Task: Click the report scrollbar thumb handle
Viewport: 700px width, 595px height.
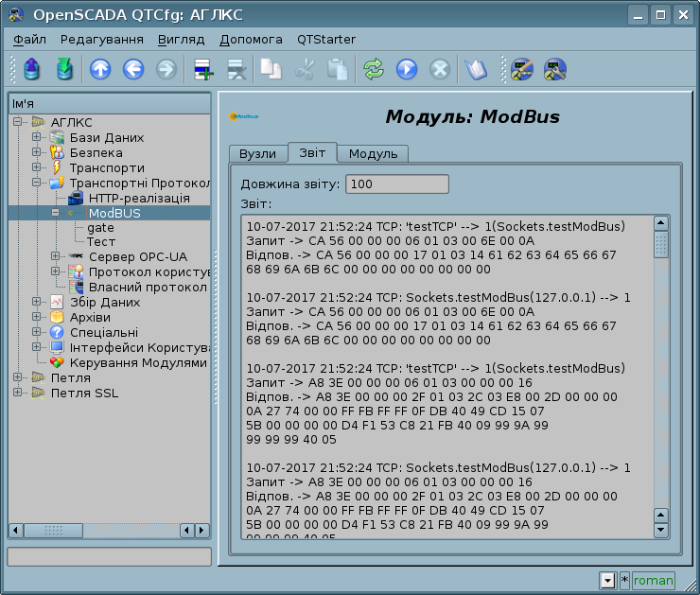Action: coord(660,244)
